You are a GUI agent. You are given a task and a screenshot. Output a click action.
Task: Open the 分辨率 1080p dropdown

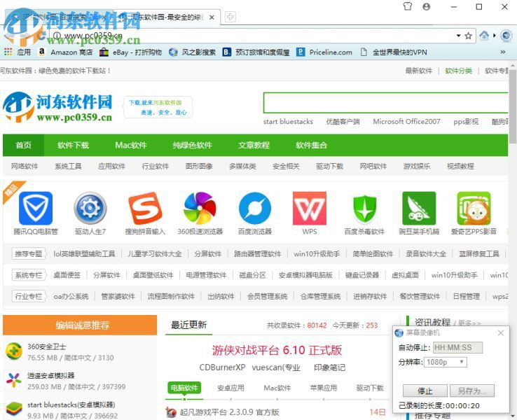445,363
